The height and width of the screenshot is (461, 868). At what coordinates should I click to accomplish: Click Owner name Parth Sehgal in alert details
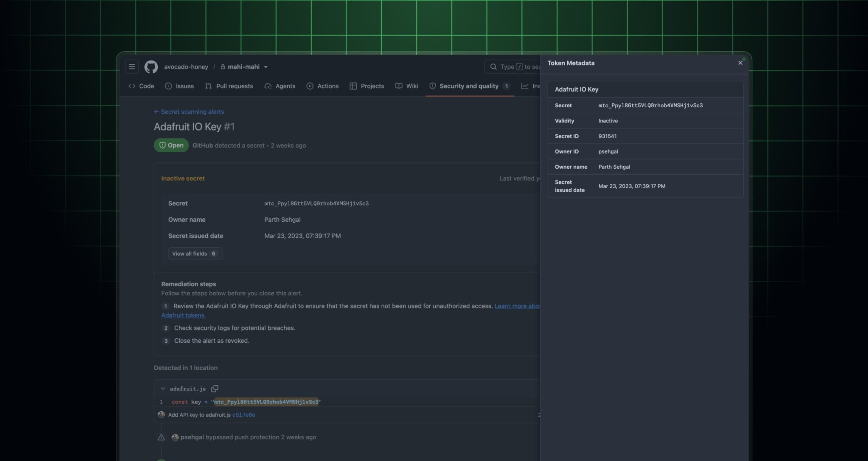[282, 220]
